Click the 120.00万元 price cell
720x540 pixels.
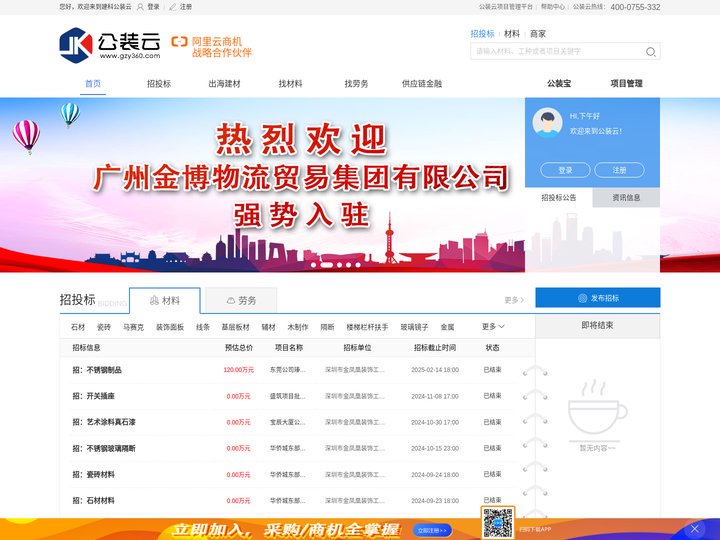click(238, 370)
